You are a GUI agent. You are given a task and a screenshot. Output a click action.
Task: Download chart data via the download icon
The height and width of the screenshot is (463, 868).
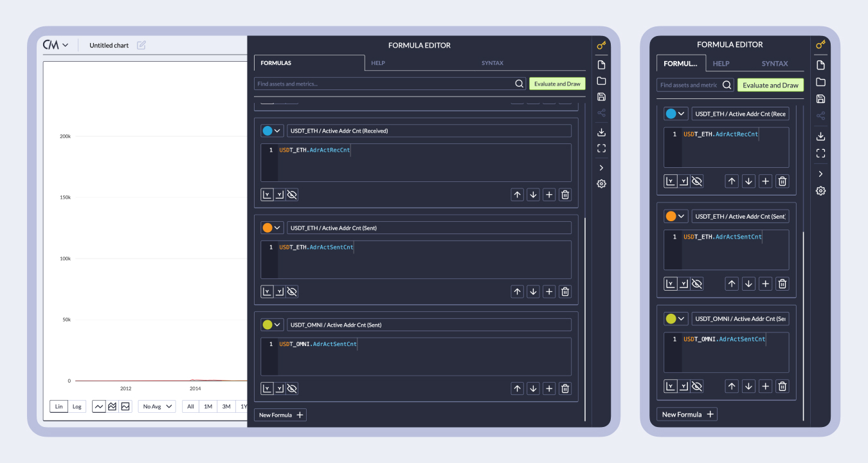click(x=601, y=132)
